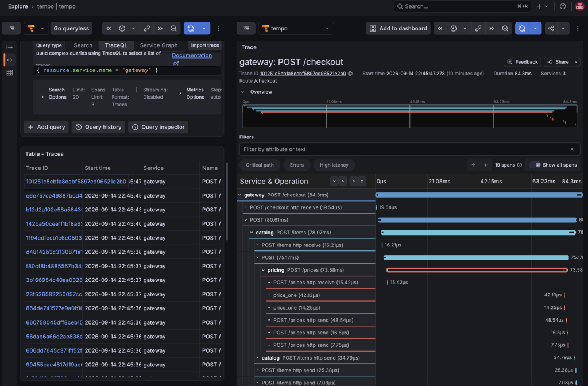Select the price_one (42.13µs) span
This screenshot has width=588, height=386.
pyautogui.click(x=297, y=295)
